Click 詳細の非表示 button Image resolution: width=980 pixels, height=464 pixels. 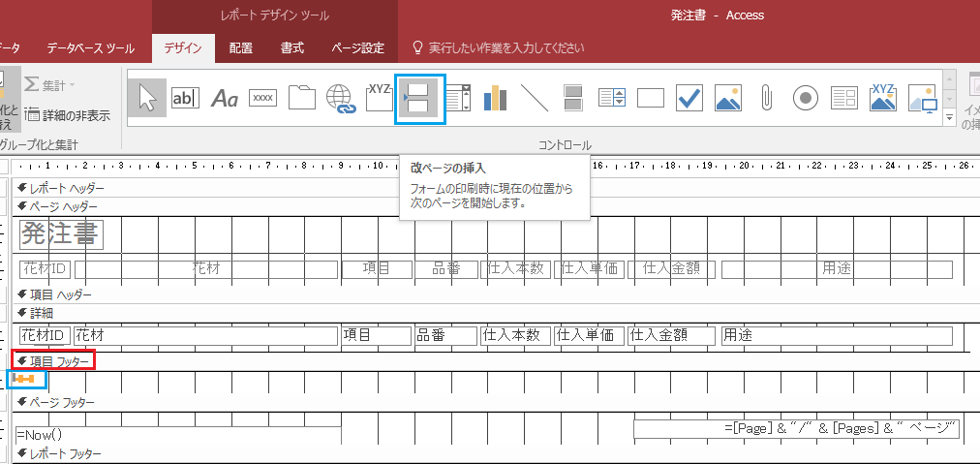[67, 115]
